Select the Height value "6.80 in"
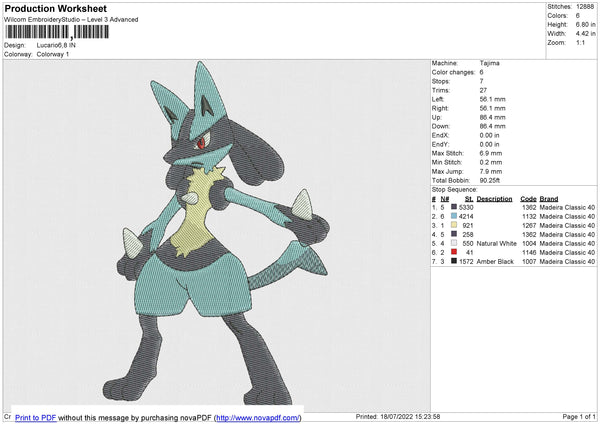This screenshot has width=600, height=424. click(585, 24)
